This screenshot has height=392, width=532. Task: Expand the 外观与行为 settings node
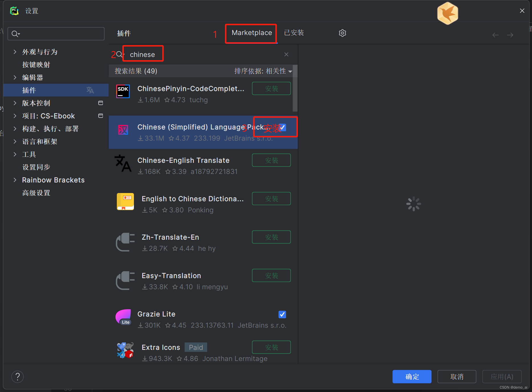click(x=15, y=52)
